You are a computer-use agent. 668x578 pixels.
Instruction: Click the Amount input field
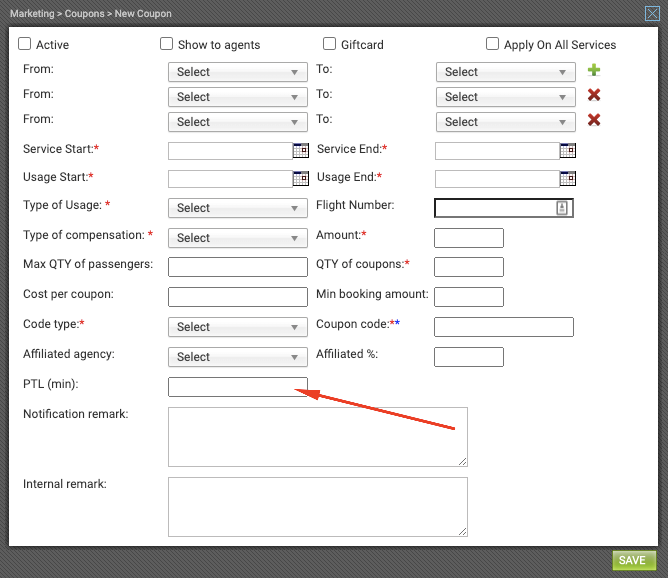469,238
